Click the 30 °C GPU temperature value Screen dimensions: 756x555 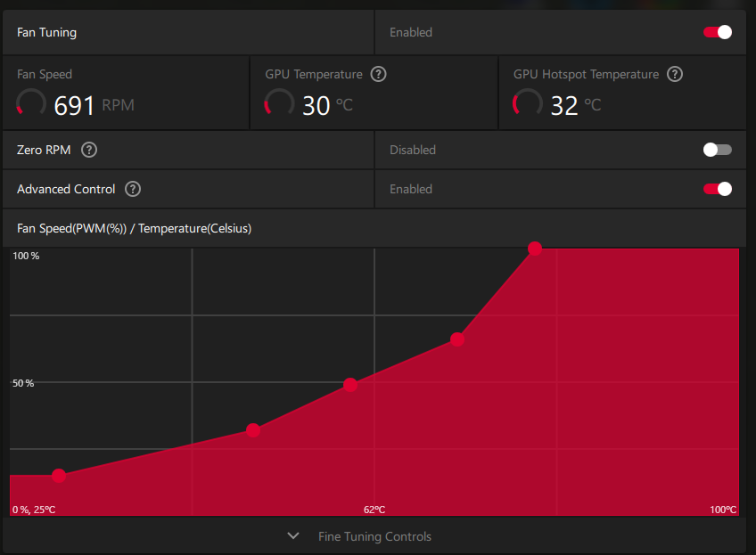click(x=327, y=105)
